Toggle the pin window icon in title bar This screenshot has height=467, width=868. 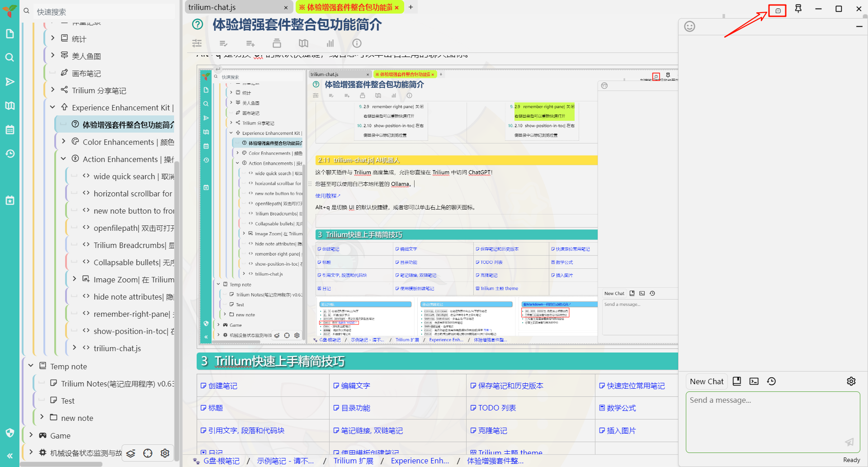[798, 9]
